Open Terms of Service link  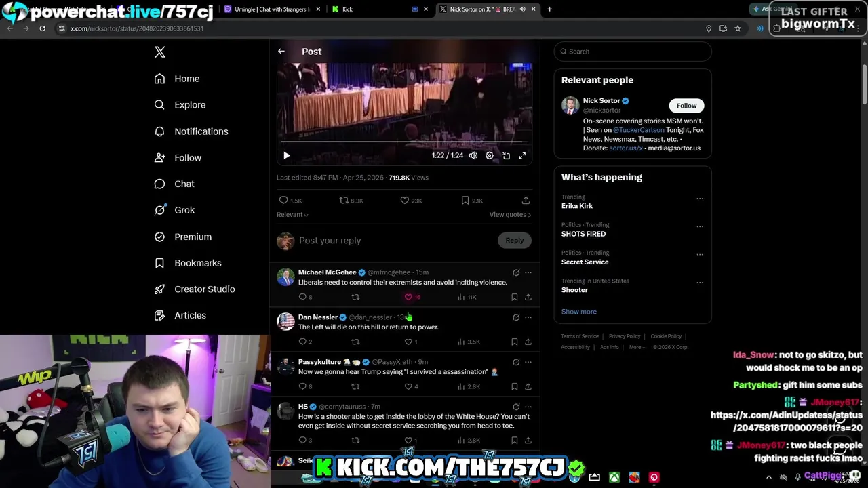(x=580, y=336)
